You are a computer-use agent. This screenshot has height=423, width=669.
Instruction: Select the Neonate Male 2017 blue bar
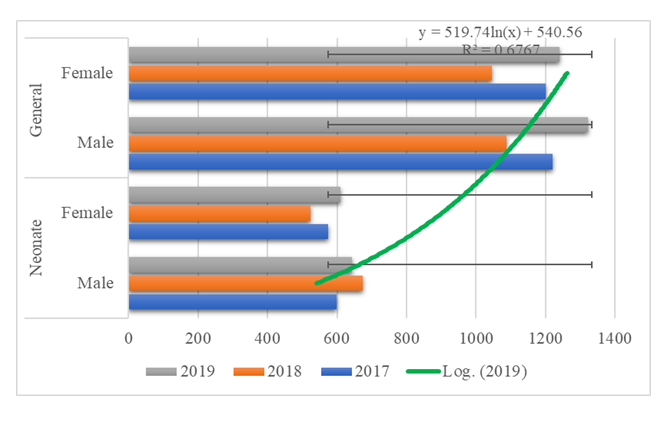[x=232, y=301]
